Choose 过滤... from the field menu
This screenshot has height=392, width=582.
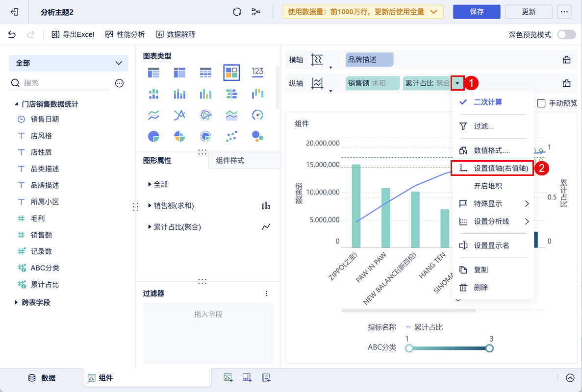click(493, 126)
